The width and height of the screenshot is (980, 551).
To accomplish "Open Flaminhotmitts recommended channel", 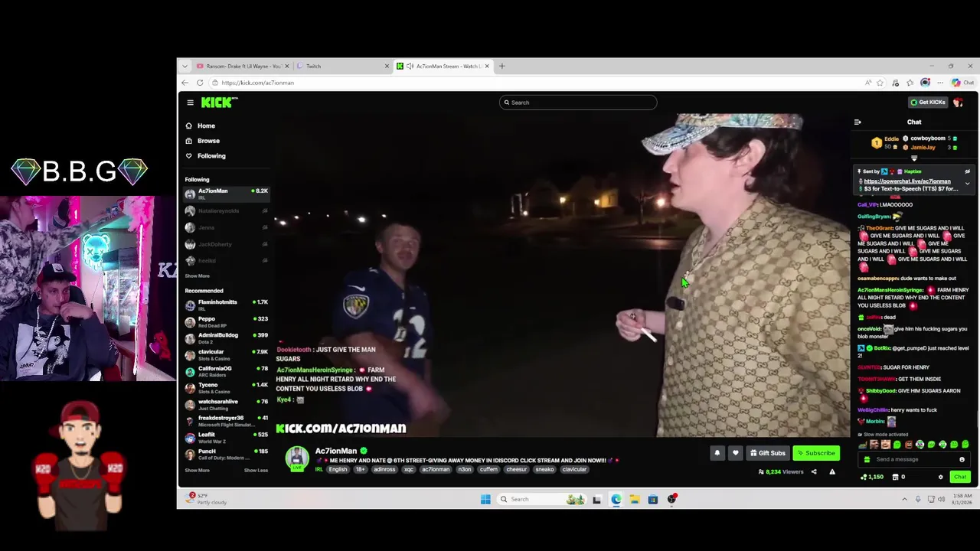I will (x=226, y=305).
